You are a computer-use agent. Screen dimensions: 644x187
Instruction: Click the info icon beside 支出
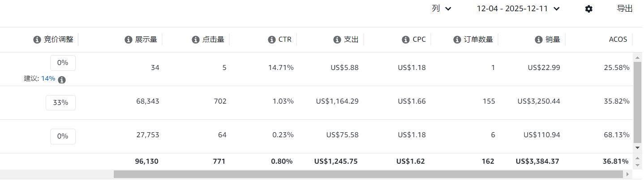(337, 39)
